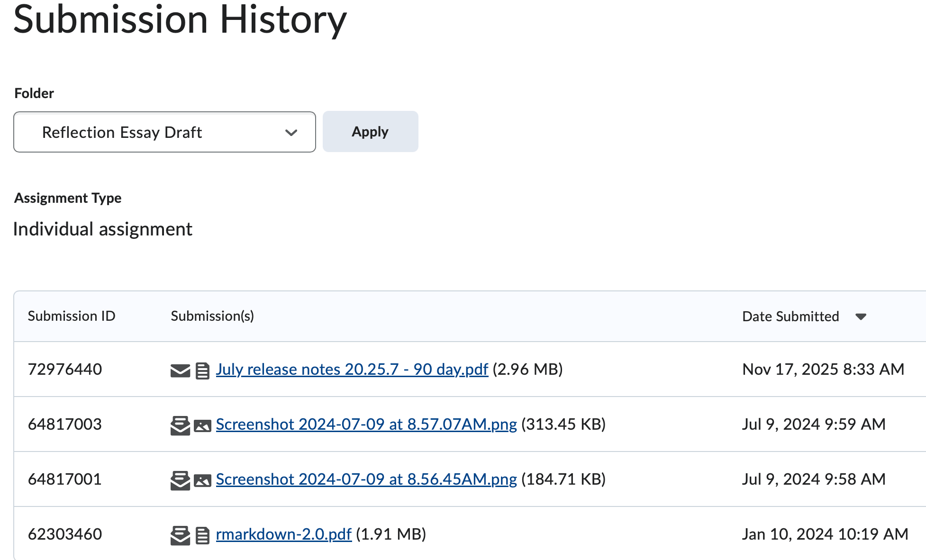Download rmarkdown-2.0.pdf
The image size is (926, 560).
(x=283, y=534)
